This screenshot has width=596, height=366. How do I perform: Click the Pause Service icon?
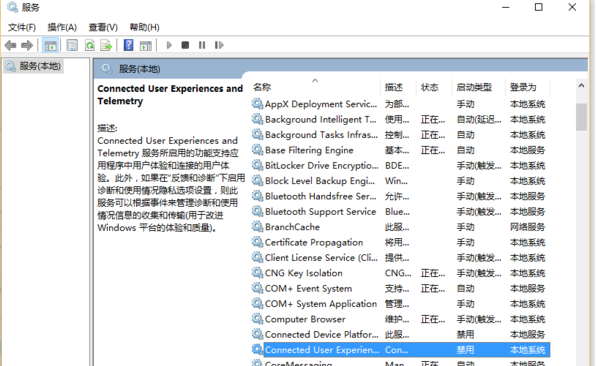click(202, 45)
